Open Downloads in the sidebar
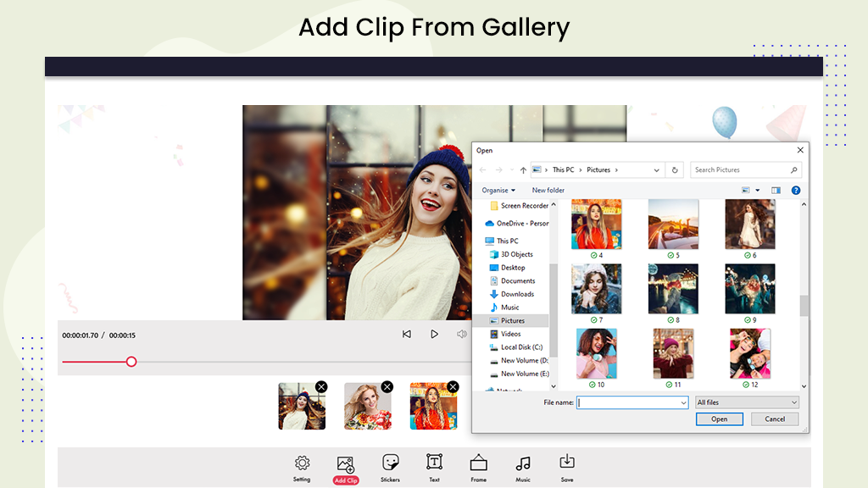Image resolution: width=868 pixels, height=488 pixels. pos(511,294)
